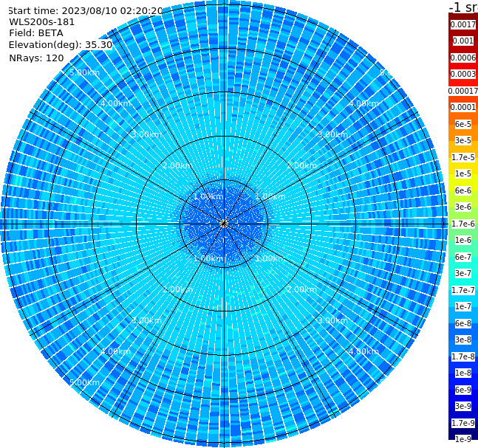
Task: Click the Elevation(deg): 35.30 label
Action: (x=61, y=45)
